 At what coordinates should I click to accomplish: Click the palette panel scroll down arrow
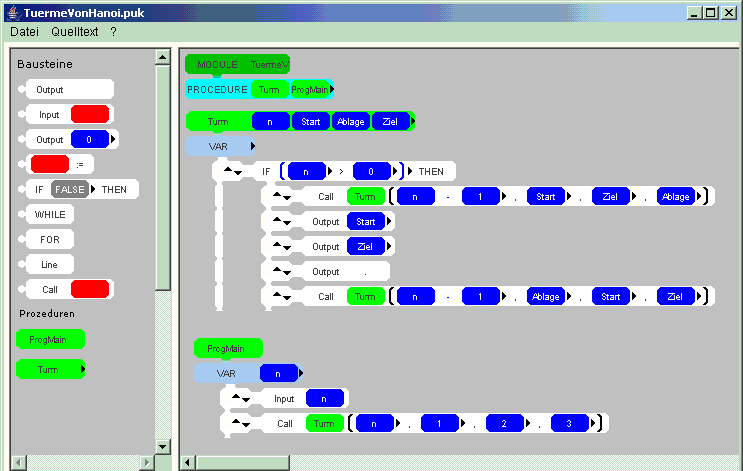point(163,445)
